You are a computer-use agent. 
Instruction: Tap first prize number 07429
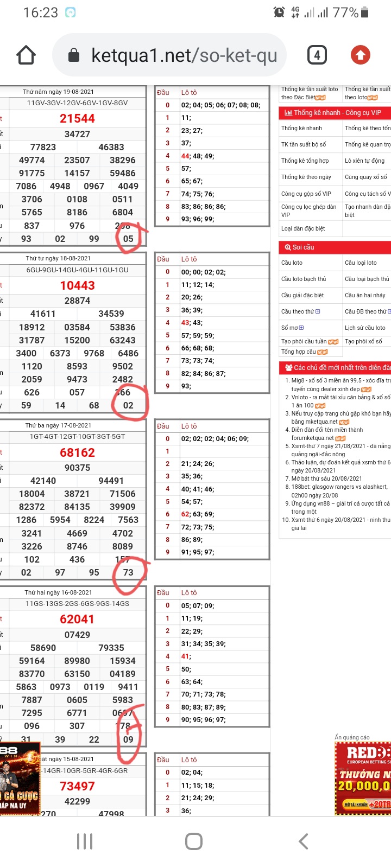click(x=77, y=635)
